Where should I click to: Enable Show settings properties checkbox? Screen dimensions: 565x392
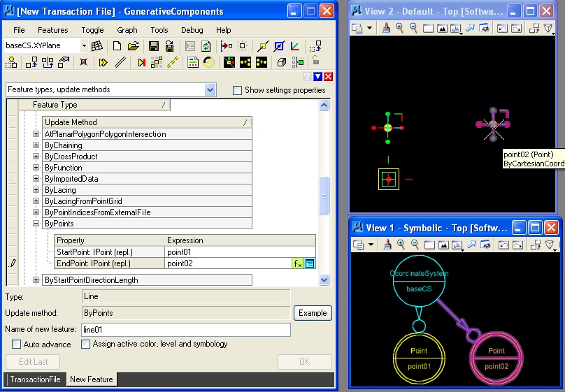point(237,90)
